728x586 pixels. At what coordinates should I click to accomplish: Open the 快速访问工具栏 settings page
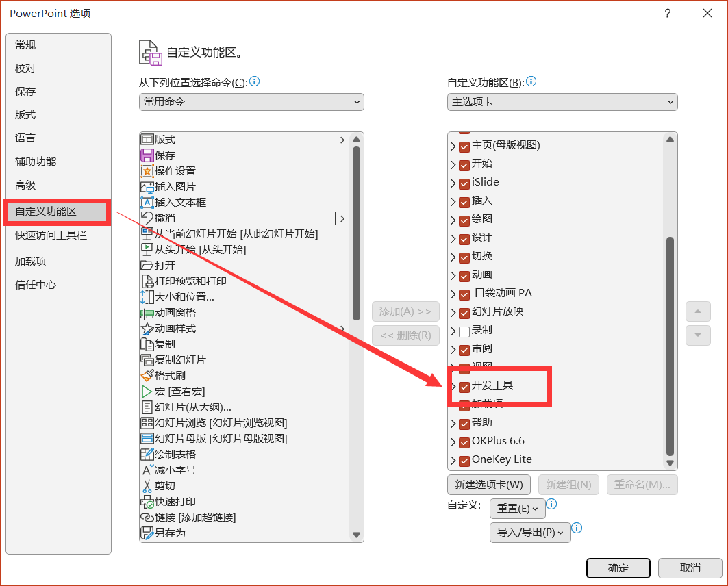coord(51,235)
